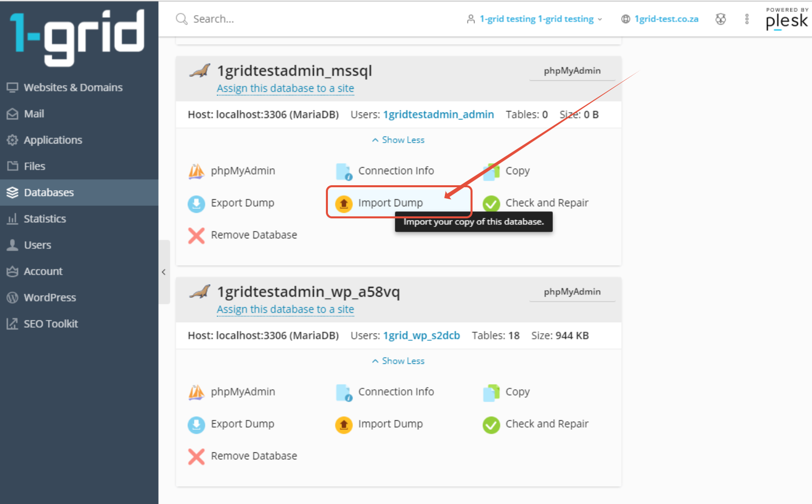Click Remove Database for 1gridtestadmin_mssql

[x=243, y=235]
